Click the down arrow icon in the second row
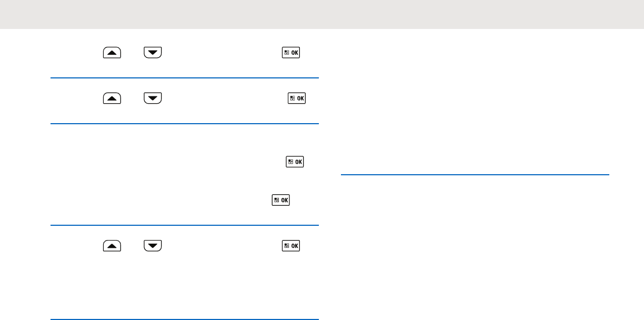Image resolution: width=644 pixels, height=320 pixels. click(153, 98)
